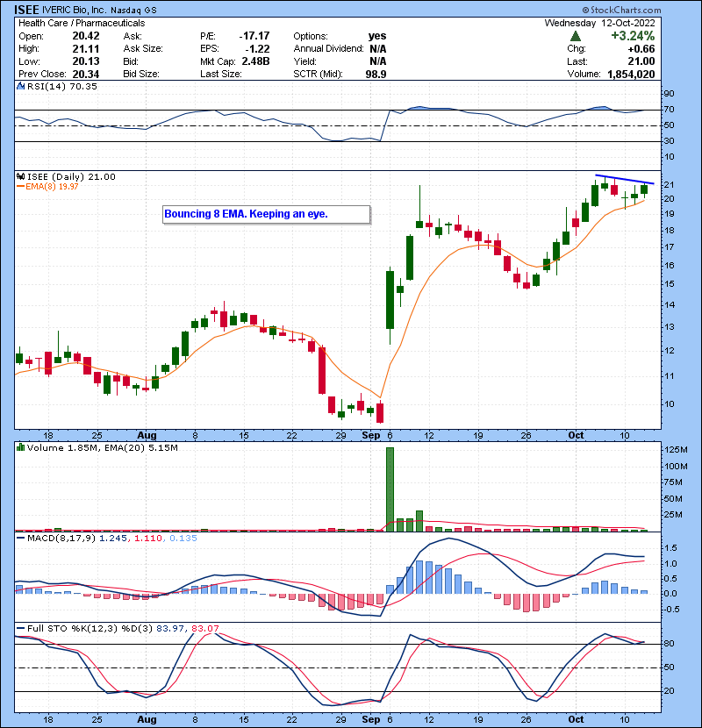Click the Options value yes

point(377,36)
